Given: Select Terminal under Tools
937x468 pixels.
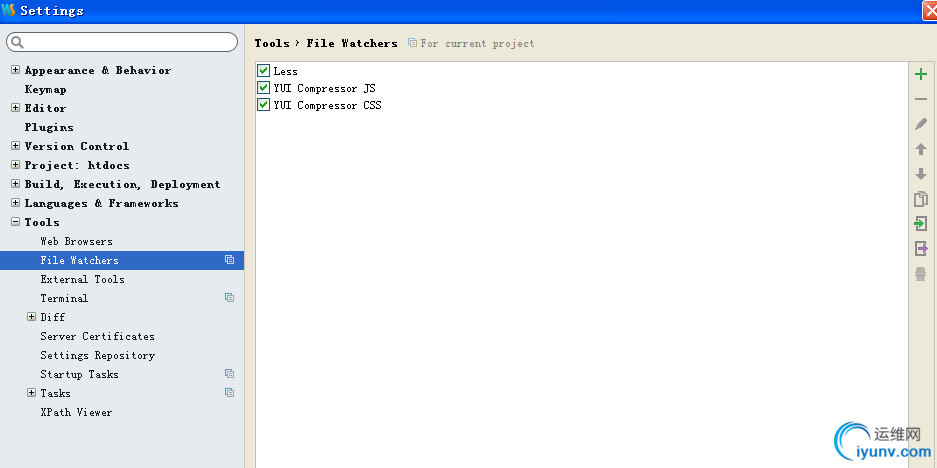Looking at the screenshot, I should (64, 298).
